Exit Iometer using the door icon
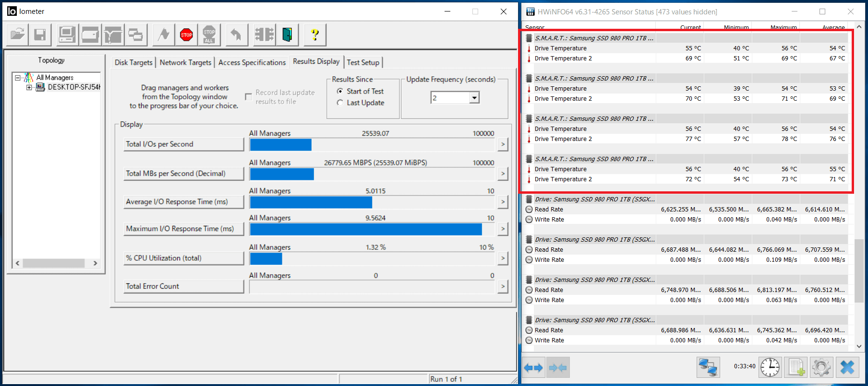 pyautogui.click(x=287, y=35)
